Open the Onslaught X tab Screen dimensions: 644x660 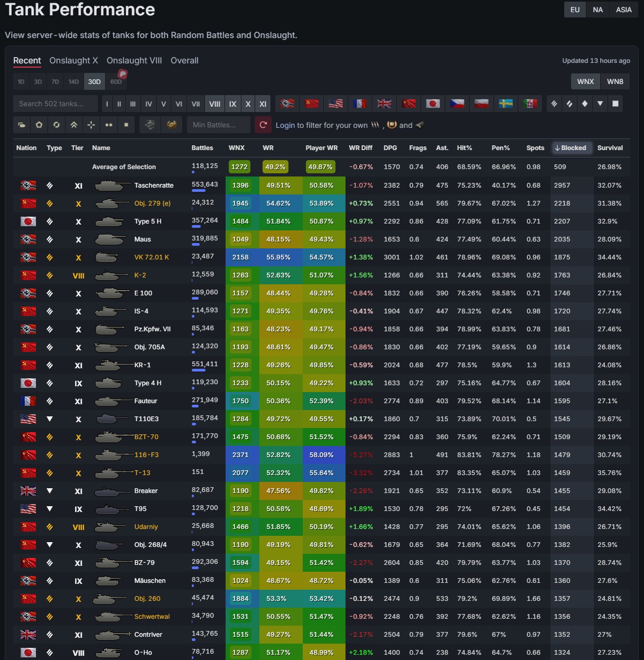73,60
